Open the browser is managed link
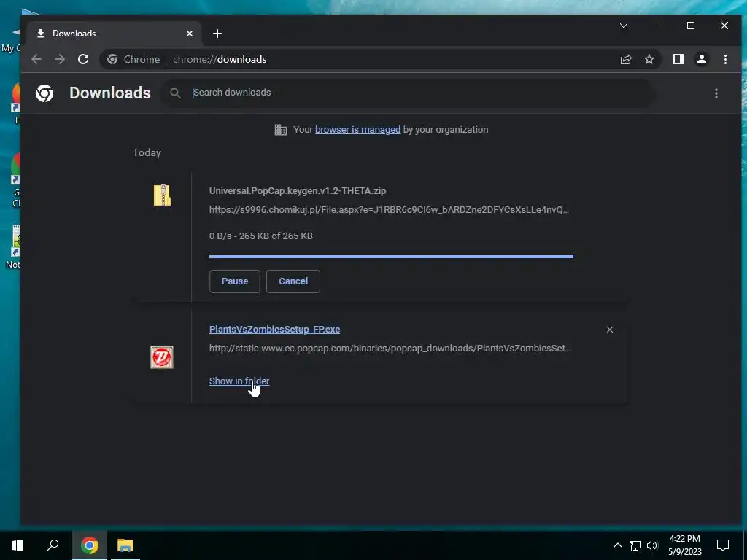Viewport: 747px width, 560px height. click(357, 130)
